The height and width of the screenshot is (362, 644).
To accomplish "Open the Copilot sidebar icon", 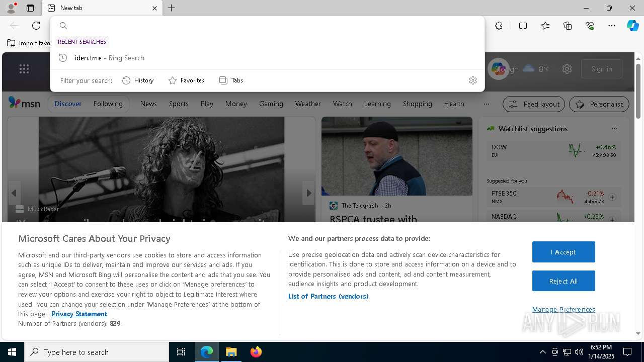I will click(x=632, y=26).
